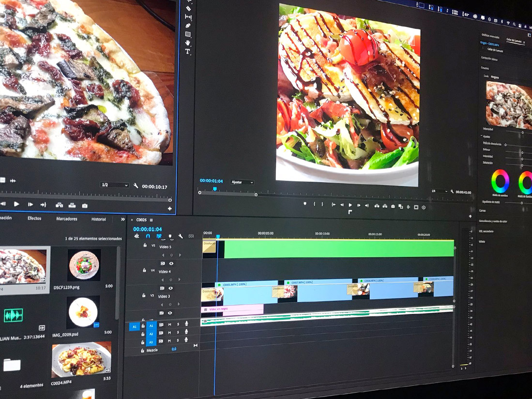
Task: Select the Hand tool
Action: 188,43
